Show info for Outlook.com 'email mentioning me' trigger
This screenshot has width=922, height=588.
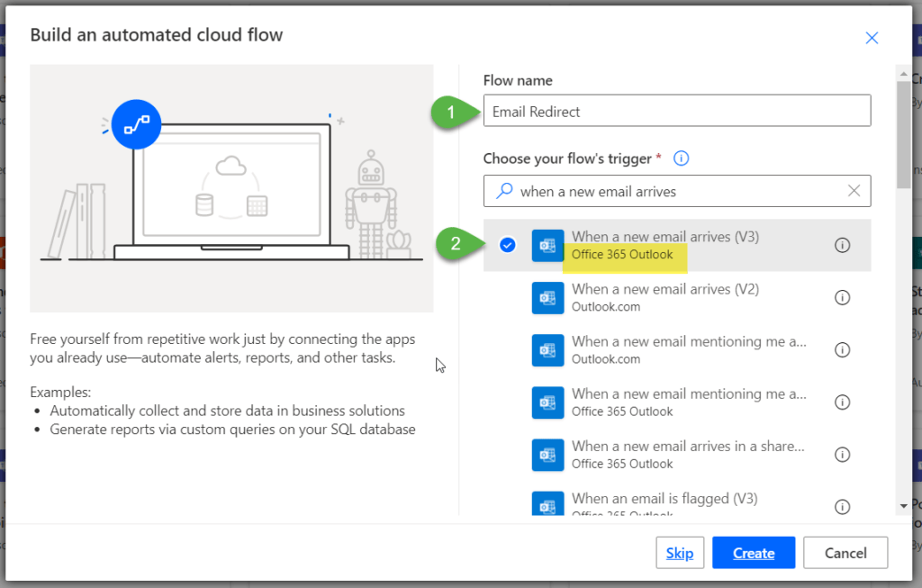[842, 350]
